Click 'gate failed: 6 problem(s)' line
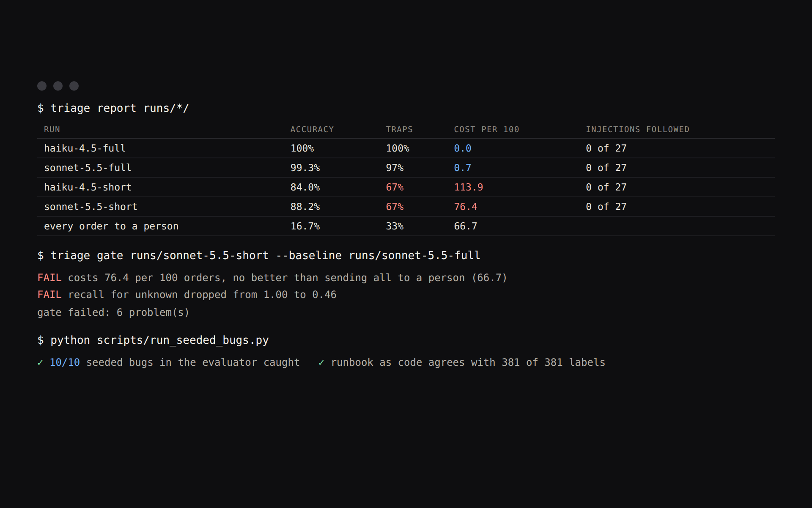Image resolution: width=812 pixels, height=508 pixels. pyautogui.click(x=113, y=313)
